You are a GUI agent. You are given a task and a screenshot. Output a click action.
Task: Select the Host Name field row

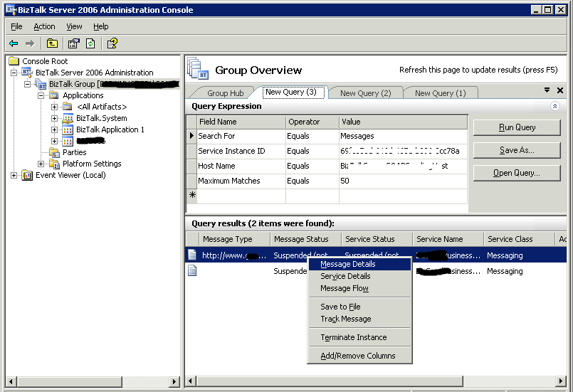click(x=327, y=166)
